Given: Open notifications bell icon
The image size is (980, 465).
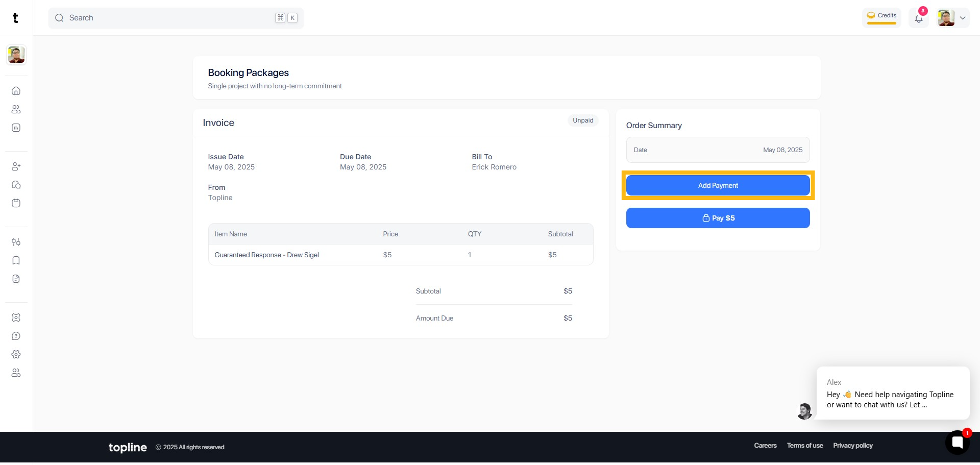Looking at the screenshot, I should (919, 19).
